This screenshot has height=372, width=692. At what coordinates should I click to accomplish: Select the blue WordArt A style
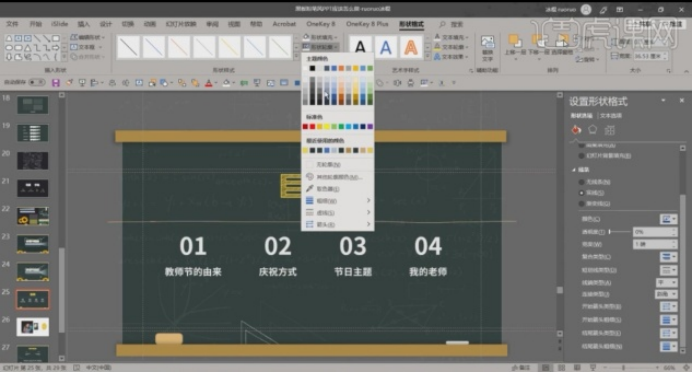click(386, 47)
